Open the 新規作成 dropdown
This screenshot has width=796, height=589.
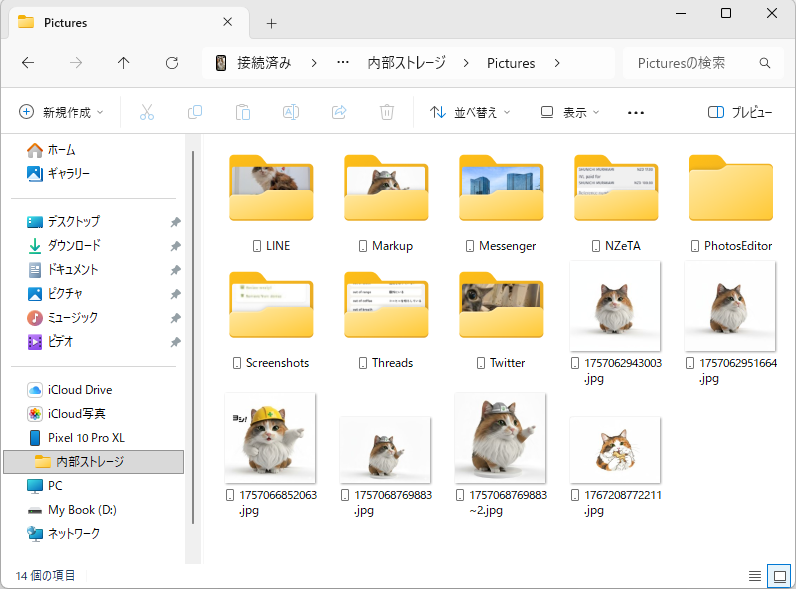click(61, 112)
